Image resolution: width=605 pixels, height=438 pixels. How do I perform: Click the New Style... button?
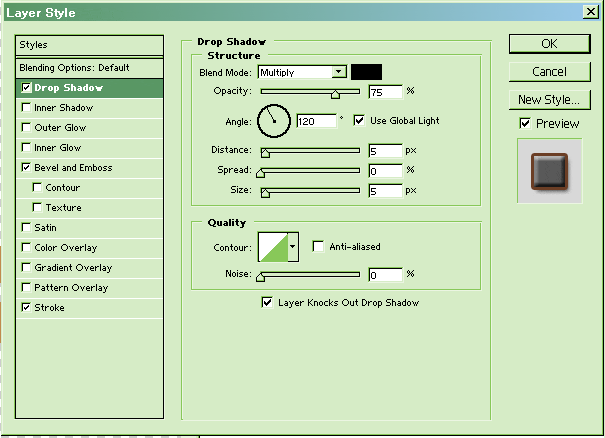549,99
